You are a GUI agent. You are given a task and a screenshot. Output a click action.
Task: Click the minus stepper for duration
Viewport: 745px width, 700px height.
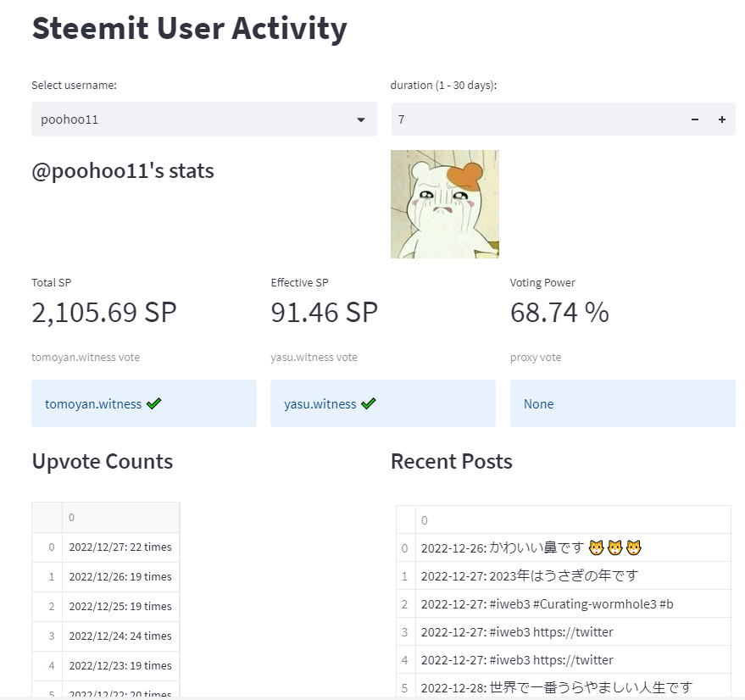(695, 120)
